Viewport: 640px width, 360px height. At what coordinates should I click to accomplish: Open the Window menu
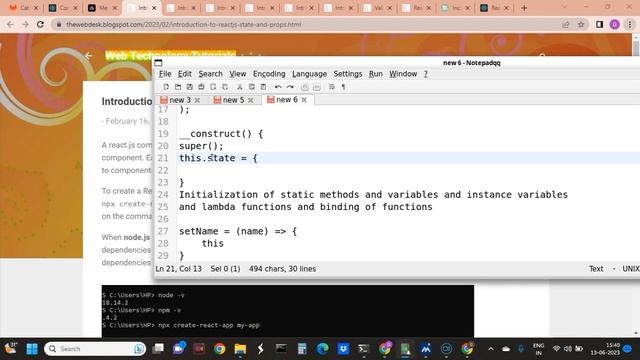pos(403,74)
